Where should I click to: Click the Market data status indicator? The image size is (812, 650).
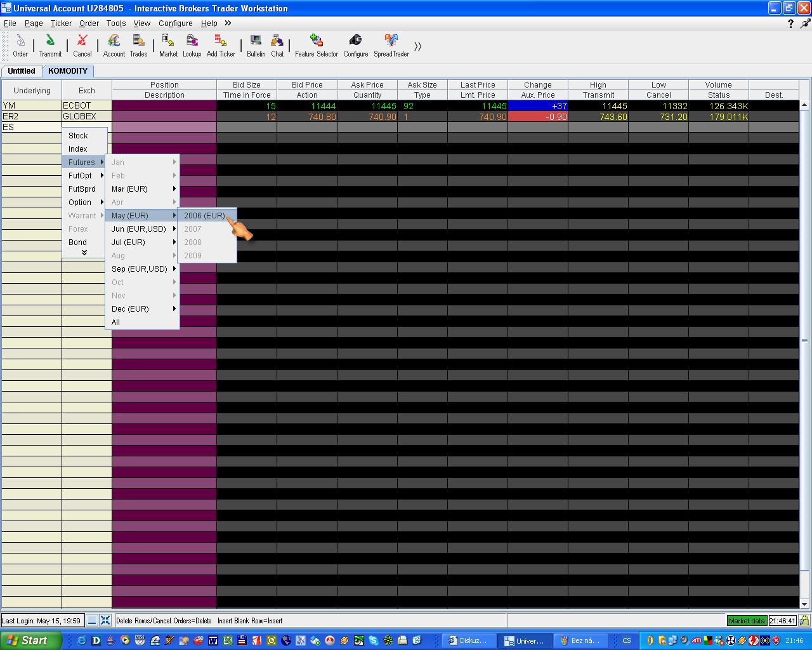click(747, 621)
